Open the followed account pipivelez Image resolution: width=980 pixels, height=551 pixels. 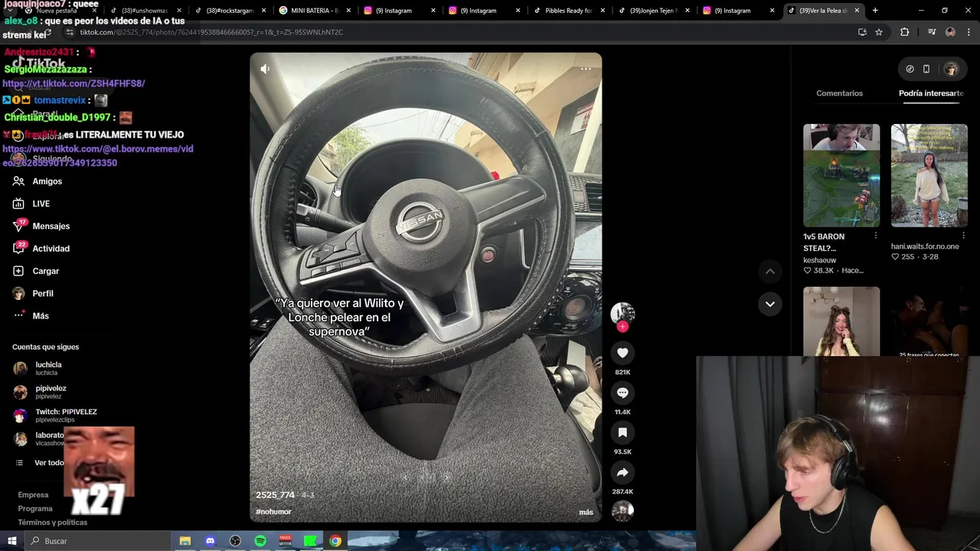tap(51, 392)
